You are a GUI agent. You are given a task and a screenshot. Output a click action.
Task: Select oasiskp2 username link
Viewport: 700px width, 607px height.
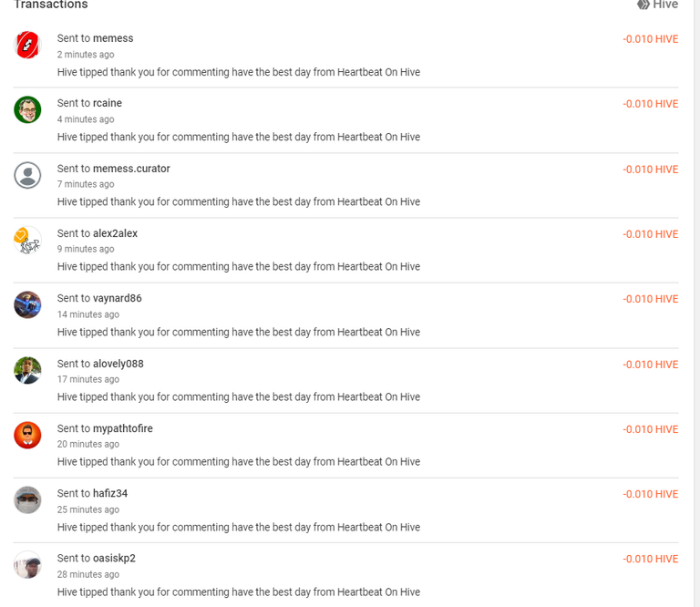(114, 559)
